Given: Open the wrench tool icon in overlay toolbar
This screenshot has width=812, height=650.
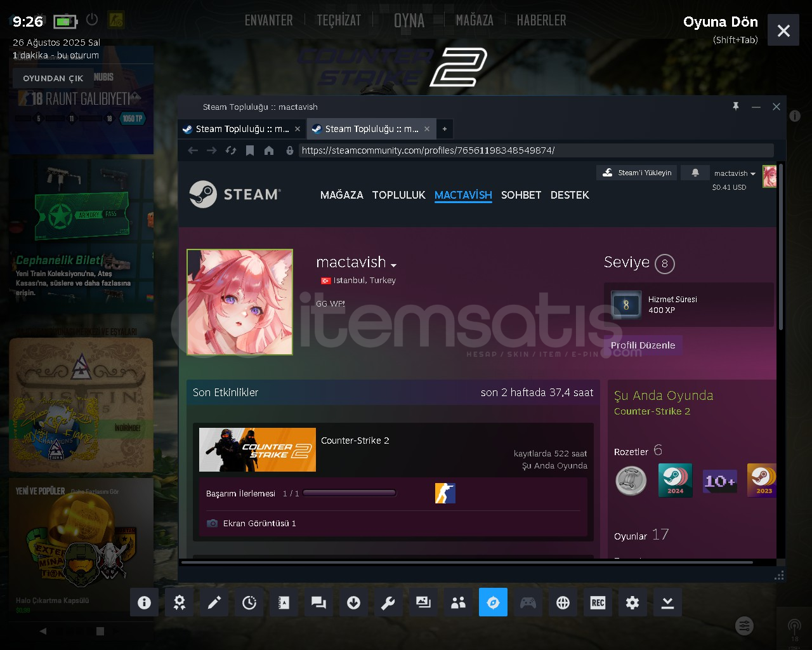Looking at the screenshot, I should (388, 602).
